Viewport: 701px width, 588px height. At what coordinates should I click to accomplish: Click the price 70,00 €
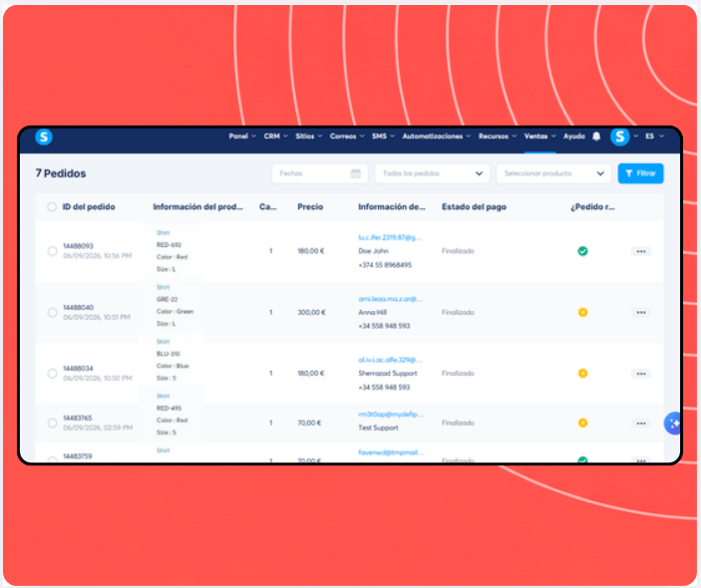click(x=309, y=423)
